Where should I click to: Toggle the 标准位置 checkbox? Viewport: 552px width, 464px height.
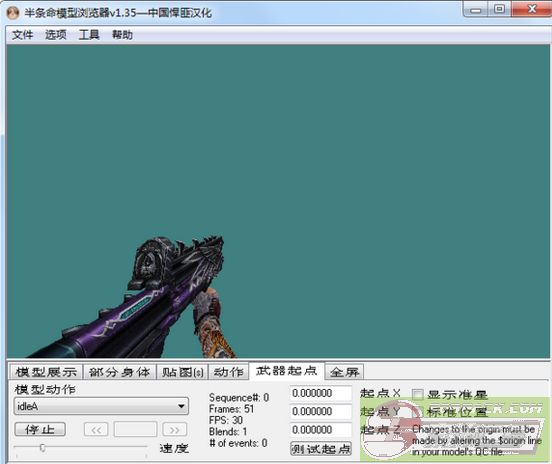tap(418, 412)
